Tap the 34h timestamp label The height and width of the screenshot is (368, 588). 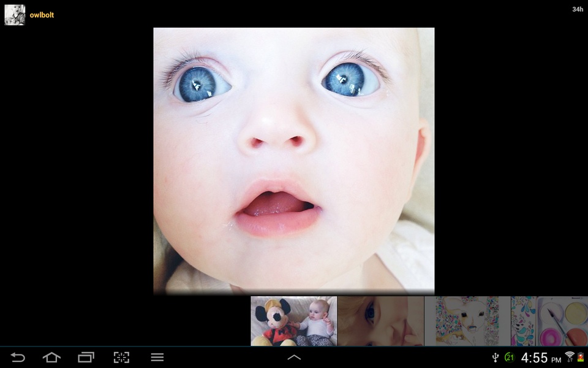tap(578, 9)
